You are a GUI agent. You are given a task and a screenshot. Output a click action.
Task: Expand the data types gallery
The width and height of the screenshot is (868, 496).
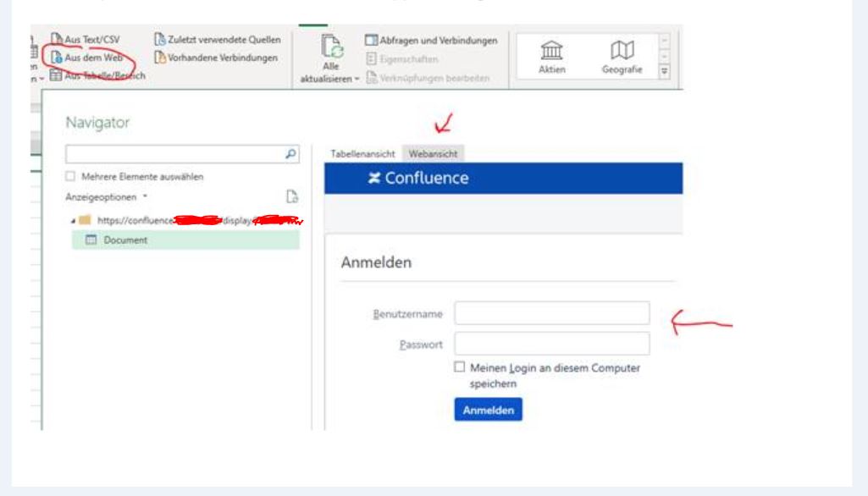[x=664, y=71]
